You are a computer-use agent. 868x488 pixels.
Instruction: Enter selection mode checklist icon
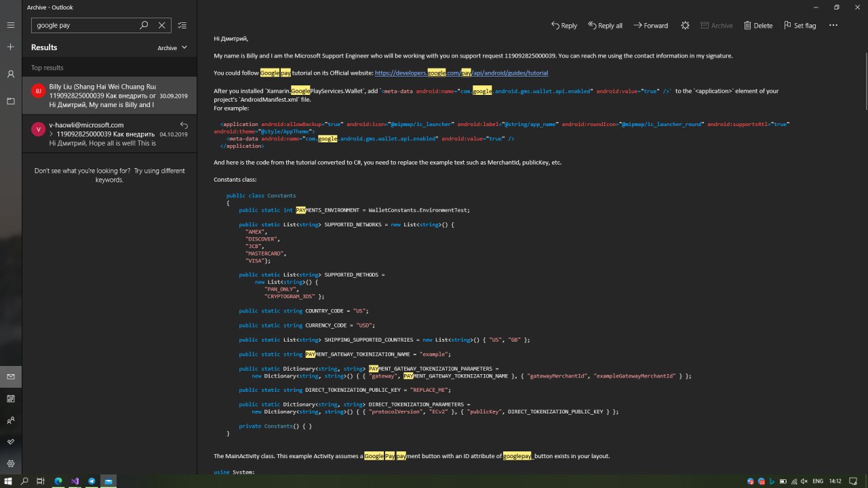tap(182, 25)
